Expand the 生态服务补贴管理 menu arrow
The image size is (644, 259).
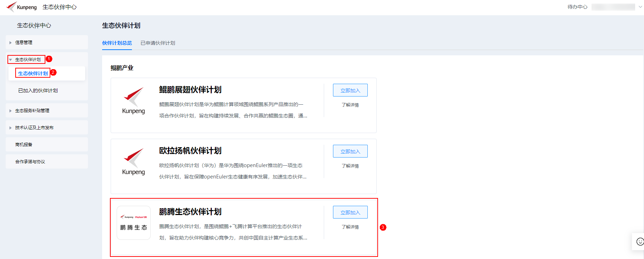10,111
